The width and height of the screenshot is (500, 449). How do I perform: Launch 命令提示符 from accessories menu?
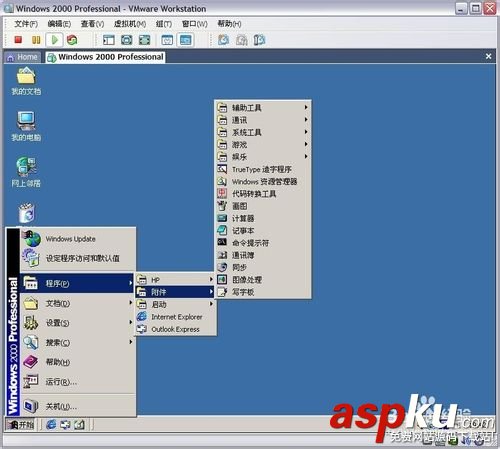[263, 243]
